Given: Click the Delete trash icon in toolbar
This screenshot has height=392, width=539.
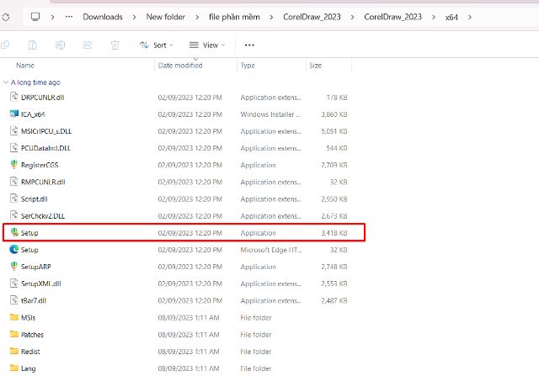Looking at the screenshot, I should pos(115,45).
